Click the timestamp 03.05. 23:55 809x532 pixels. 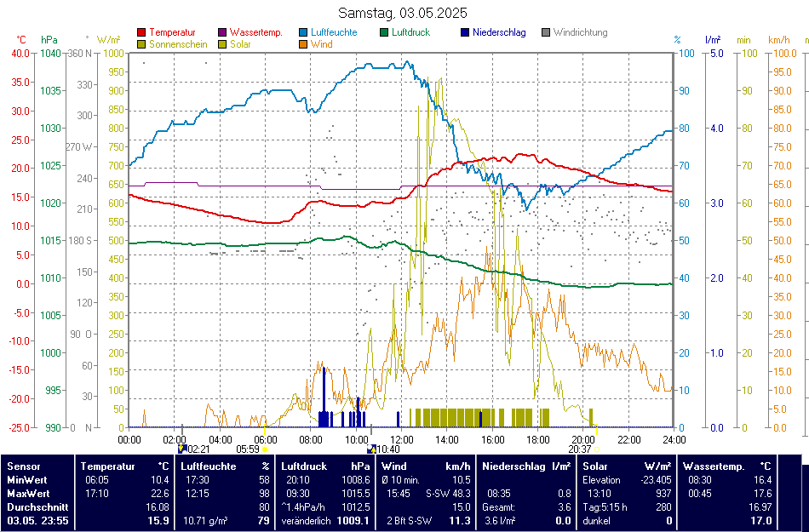point(37,521)
